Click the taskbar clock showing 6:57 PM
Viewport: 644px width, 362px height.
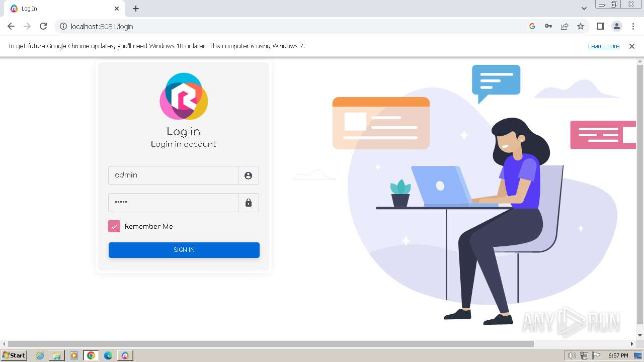click(x=618, y=355)
